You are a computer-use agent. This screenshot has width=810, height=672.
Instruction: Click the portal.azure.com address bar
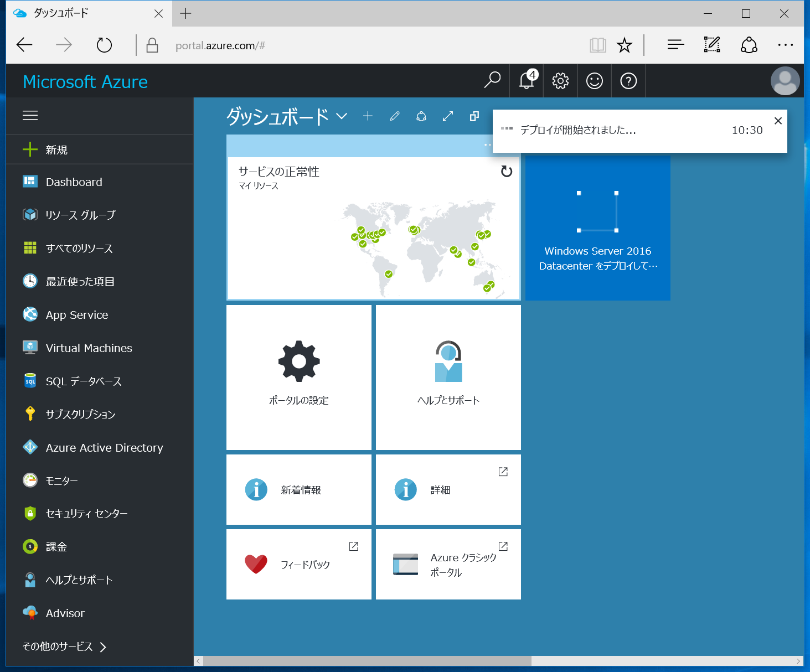coord(220,45)
